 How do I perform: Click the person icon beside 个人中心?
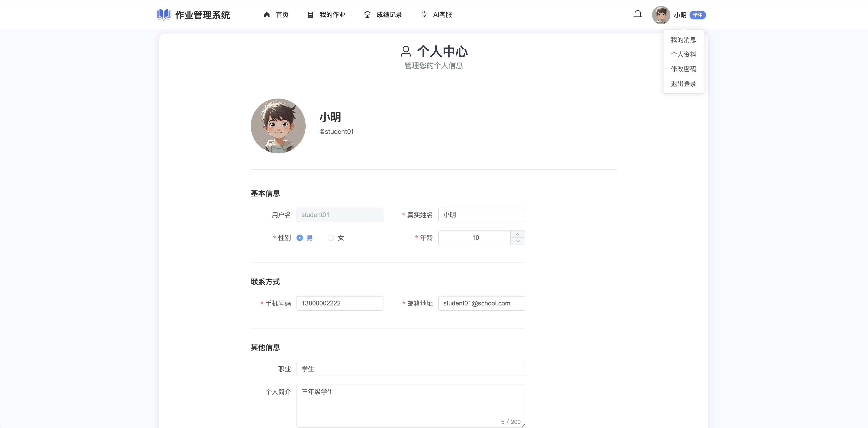pyautogui.click(x=406, y=51)
